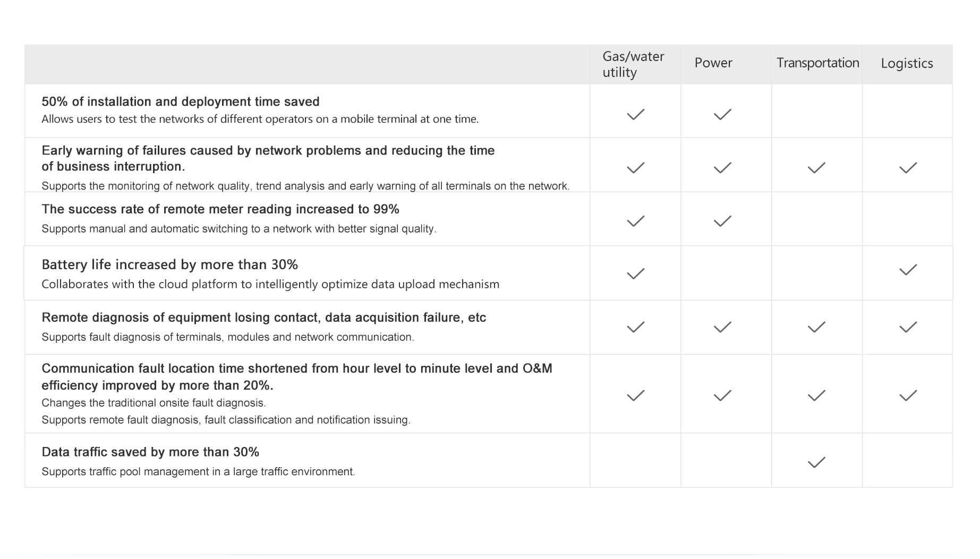This screenshot has width=980, height=559.
Task: Click the Logistics checkmark for battery life row
Action: coord(908,270)
